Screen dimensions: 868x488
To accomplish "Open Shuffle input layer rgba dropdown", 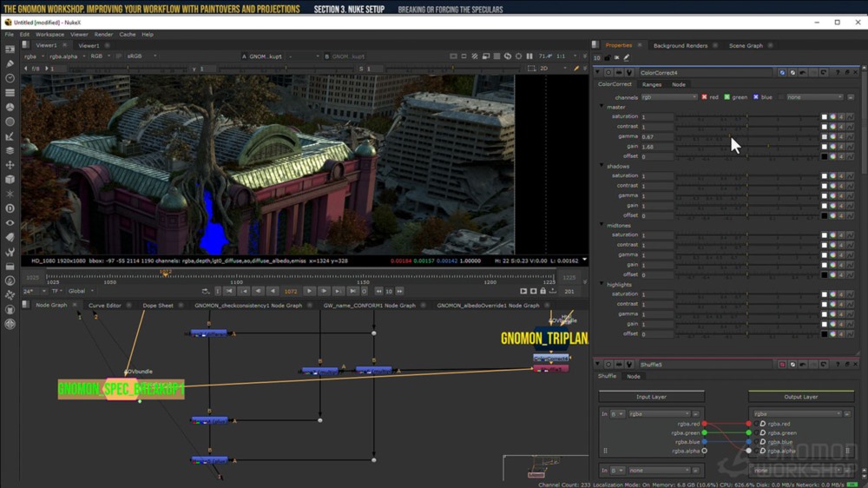I will (x=659, y=414).
